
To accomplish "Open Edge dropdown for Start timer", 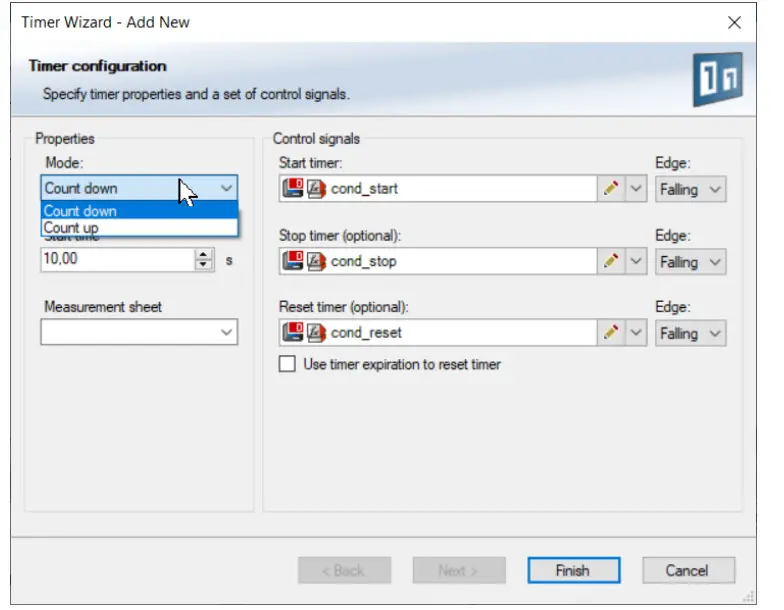I will click(690, 190).
